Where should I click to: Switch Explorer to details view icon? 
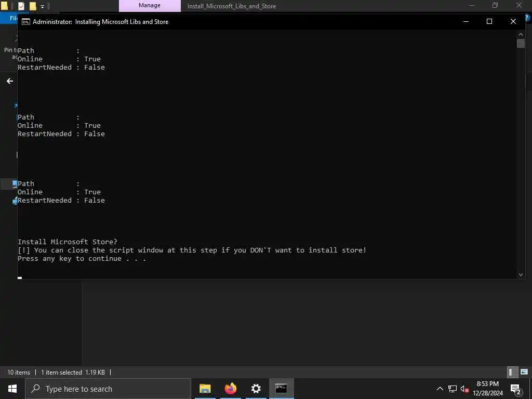[x=512, y=372]
